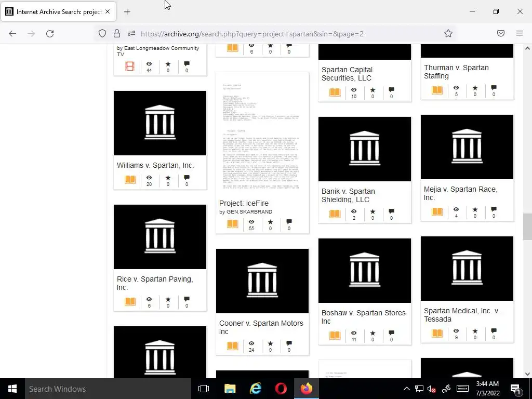Screen dimensions: 532x399
Task: Reload the archive.org search page
Action: (50, 34)
